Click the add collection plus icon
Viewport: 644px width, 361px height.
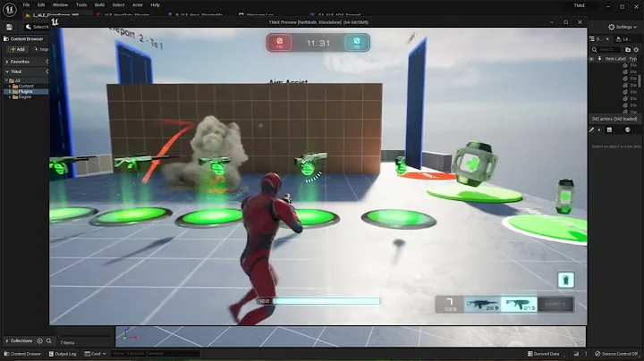coord(40,341)
